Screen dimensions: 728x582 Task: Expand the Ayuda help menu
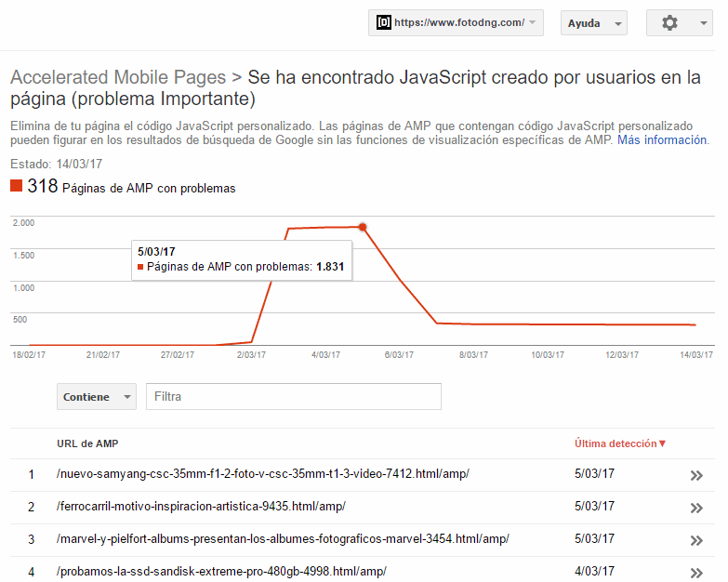pyautogui.click(x=594, y=23)
